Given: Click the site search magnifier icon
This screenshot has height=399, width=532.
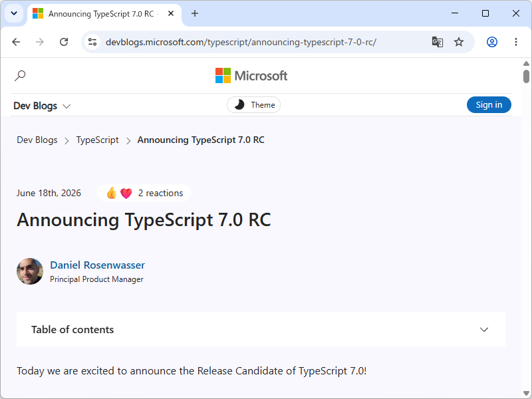Looking at the screenshot, I should 20,75.
